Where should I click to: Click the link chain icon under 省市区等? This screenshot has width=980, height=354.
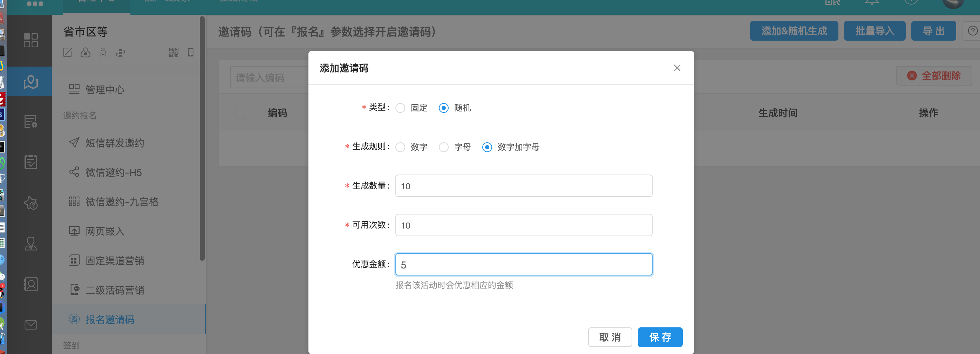pos(121,53)
